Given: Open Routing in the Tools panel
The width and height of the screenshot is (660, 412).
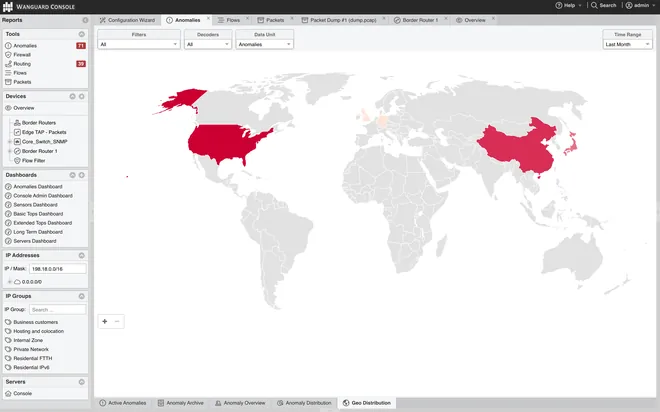Looking at the screenshot, I should [x=22, y=64].
